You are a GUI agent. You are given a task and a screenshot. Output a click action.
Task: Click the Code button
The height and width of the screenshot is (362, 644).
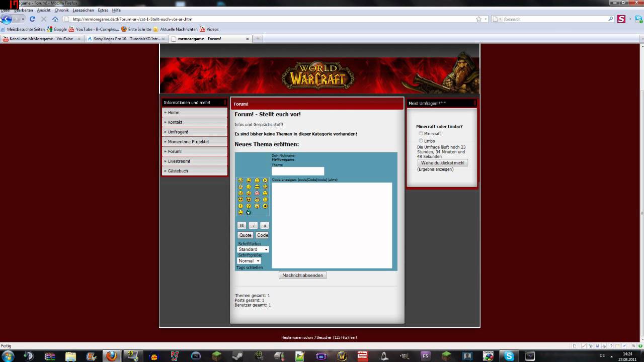[262, 235]
